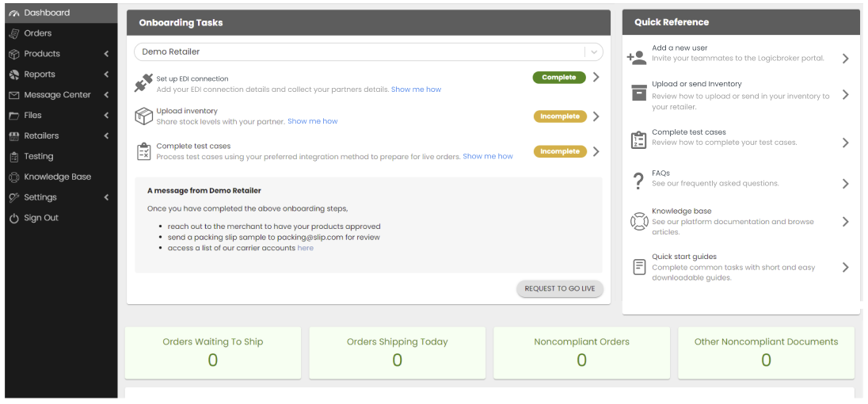
Task: Select Sign Out in the sidebar
Action: point(41,218)
